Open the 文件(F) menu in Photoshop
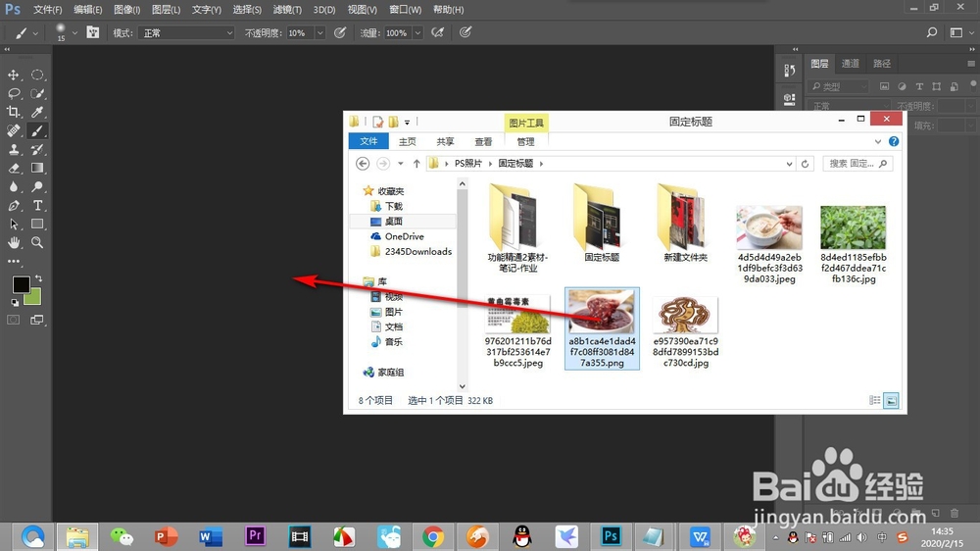Viewport: 980px width, 551px height. point(47,10)
